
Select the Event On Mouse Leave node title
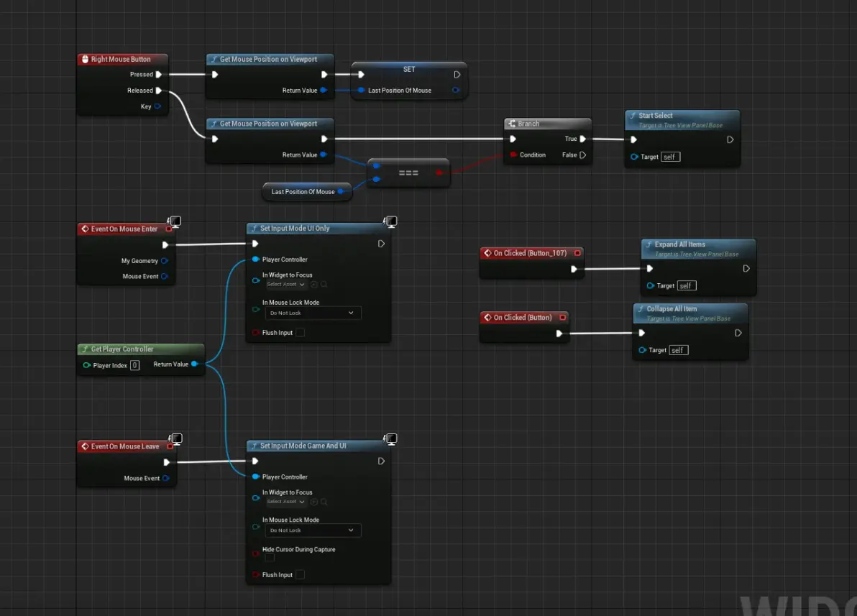click(x=125, y=446)
